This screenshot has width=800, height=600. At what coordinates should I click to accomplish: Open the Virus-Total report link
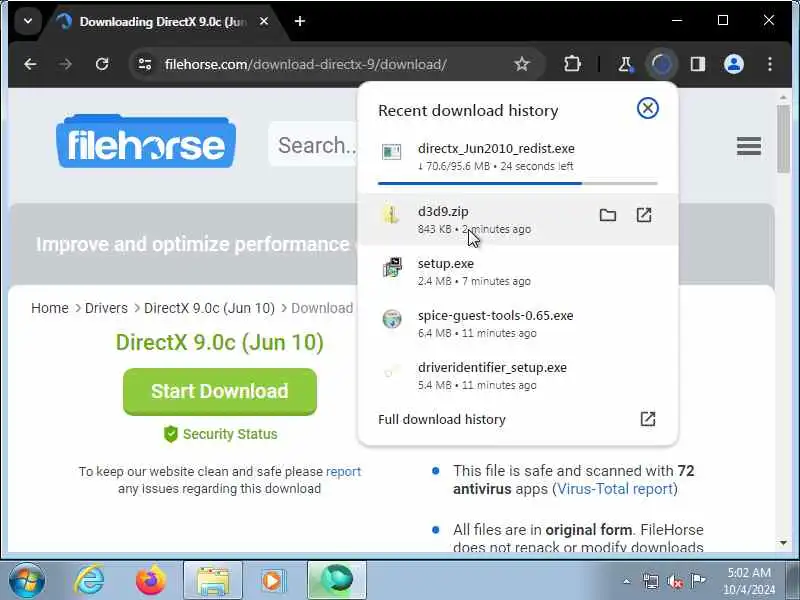615,489
